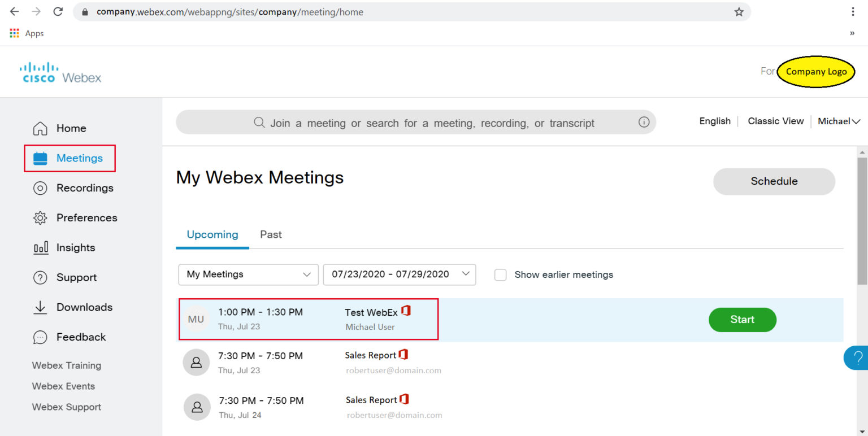This screenshot has width=868, height=436.
Task: Click the info icon in search bar
Action: [644, 122]
